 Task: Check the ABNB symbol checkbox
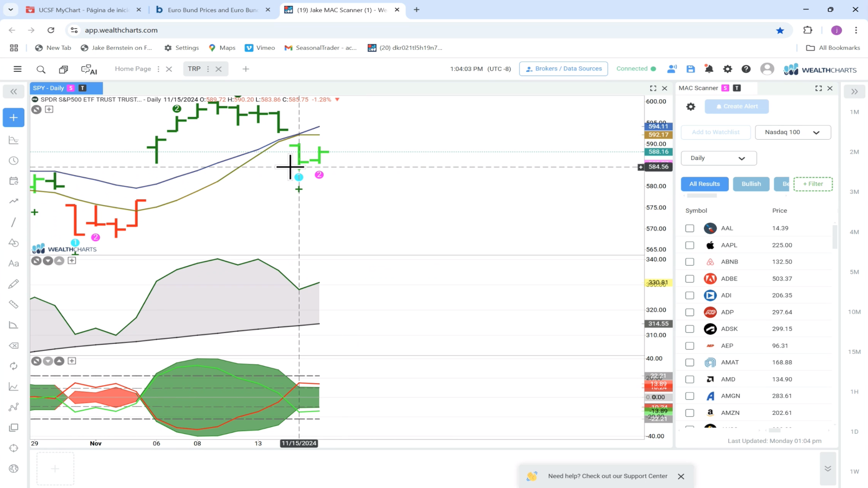[x=689, y=262]
